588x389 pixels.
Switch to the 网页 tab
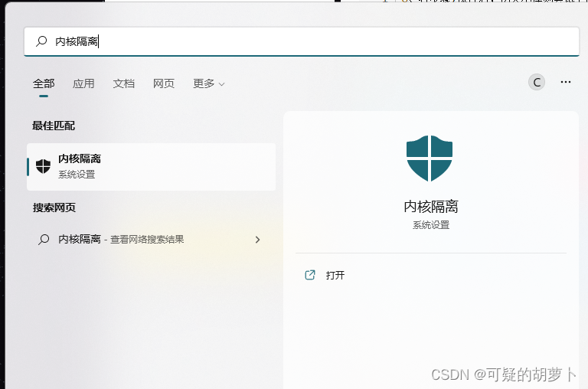coord(164,83)
